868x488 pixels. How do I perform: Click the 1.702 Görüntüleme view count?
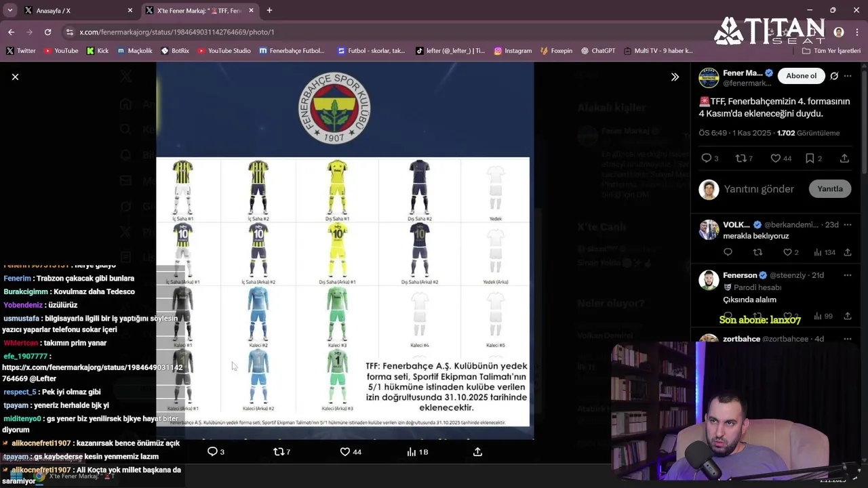pyautogui.click(x=808, y=134)
